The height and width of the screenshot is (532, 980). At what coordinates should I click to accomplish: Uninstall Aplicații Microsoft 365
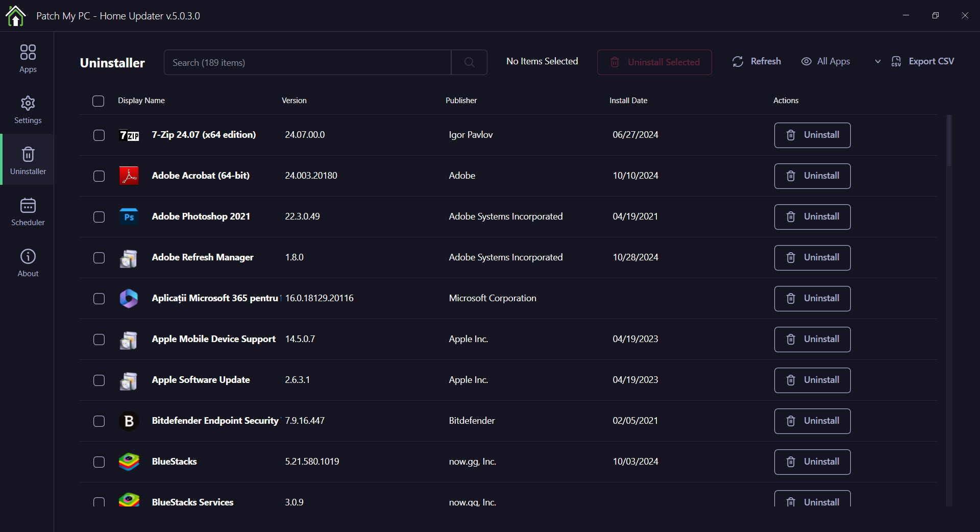pyautogui.click(x=812, y=298)
